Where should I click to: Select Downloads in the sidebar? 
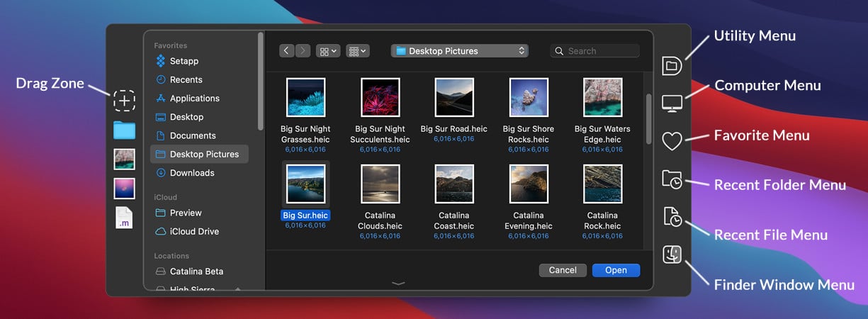tap(191, 173)
